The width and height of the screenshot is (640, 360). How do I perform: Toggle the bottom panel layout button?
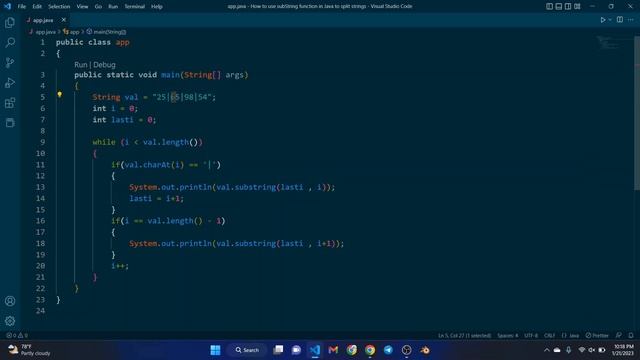558,6
